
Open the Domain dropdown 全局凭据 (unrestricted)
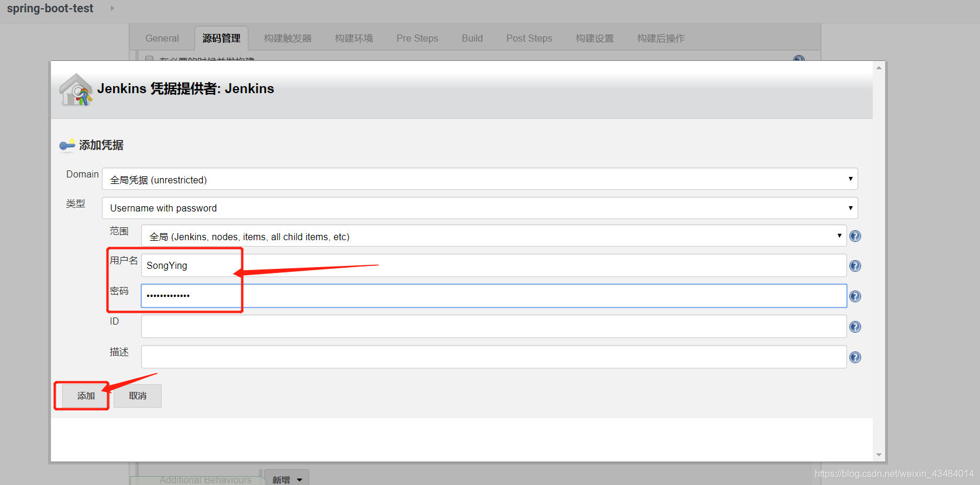click(480, 179)
